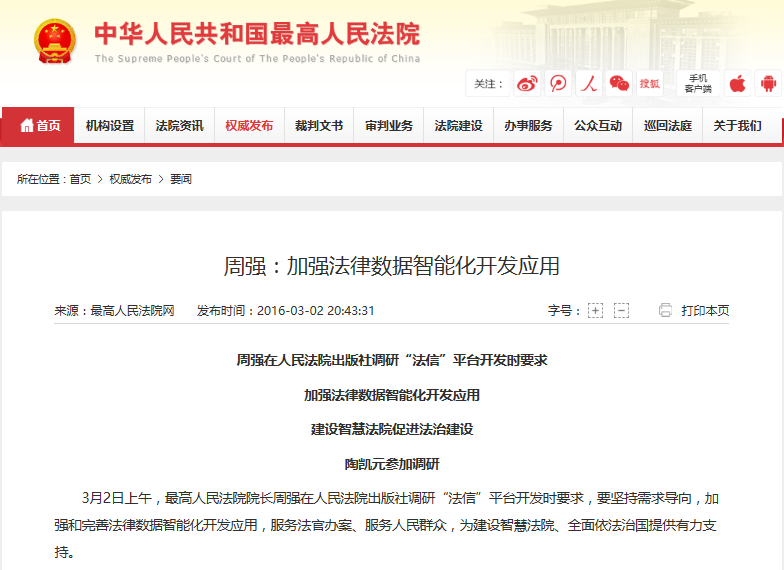Open the 办事服务 menu
The height and width of the screenshot is (570, 784).
528,126
